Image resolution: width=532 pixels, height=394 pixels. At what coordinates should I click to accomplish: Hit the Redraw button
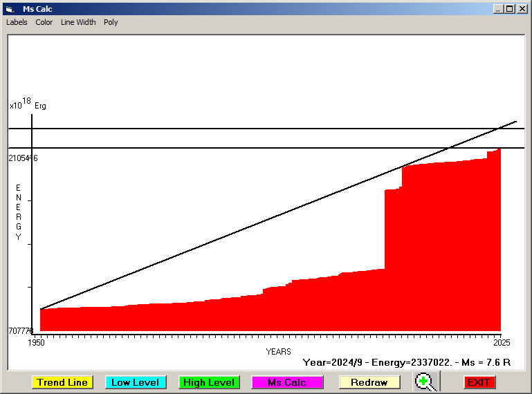tap(369, 382)
